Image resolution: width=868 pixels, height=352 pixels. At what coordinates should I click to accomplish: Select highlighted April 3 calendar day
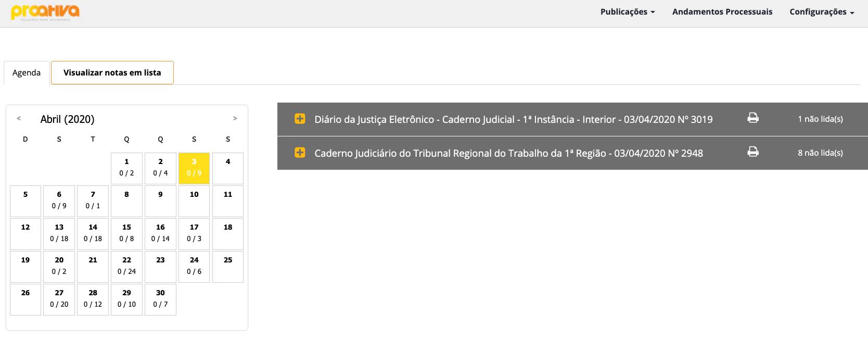[194, 168]
